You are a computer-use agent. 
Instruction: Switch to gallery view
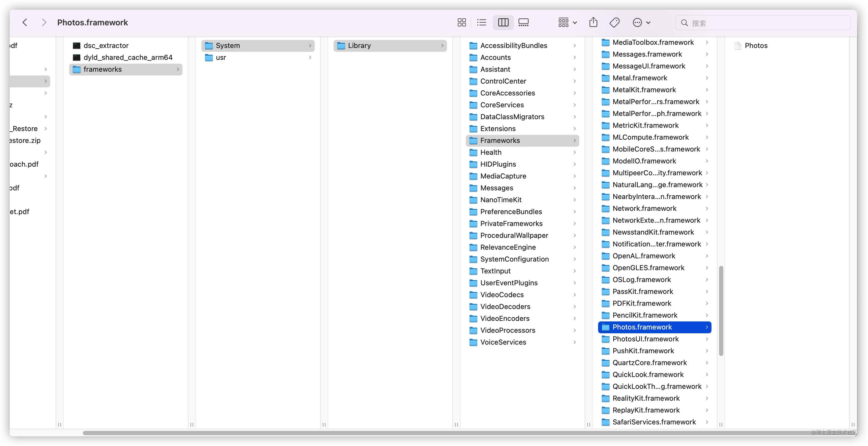pos(523,23)
